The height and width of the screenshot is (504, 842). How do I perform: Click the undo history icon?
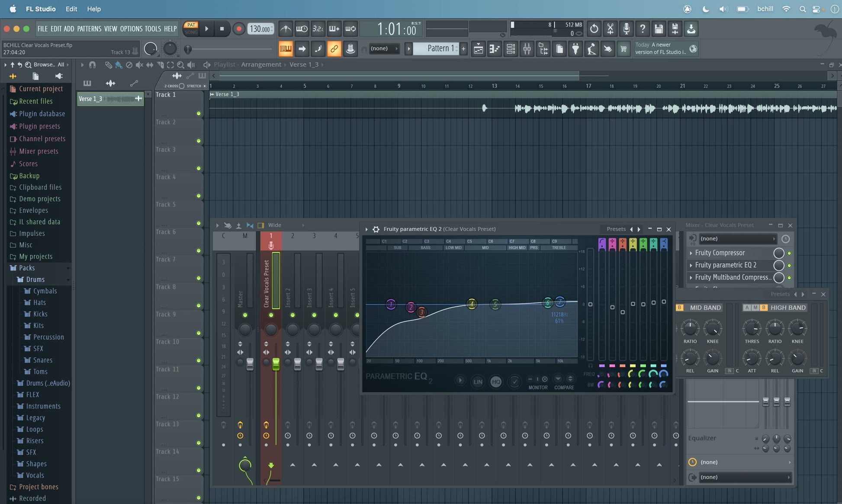pos(594,29)
